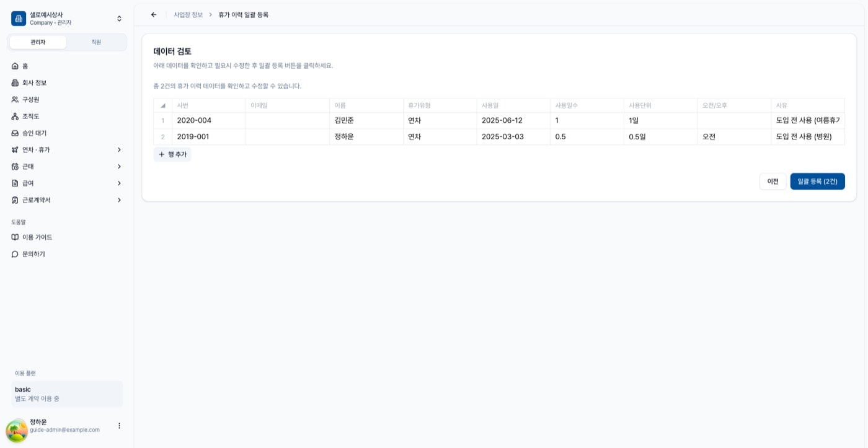
Task: Open the user options three-dot menu
Action: tap(119, 426)
